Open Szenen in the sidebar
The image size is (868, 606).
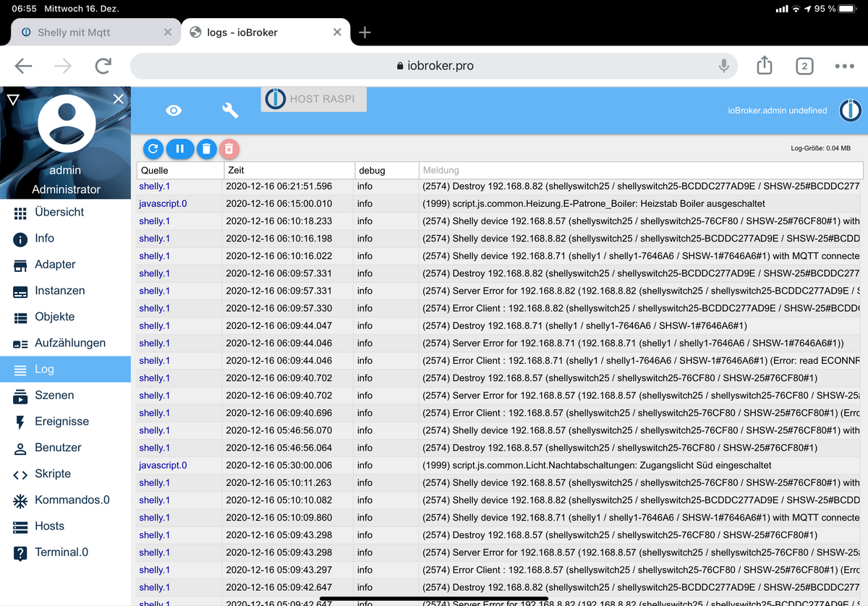[65, 395]
